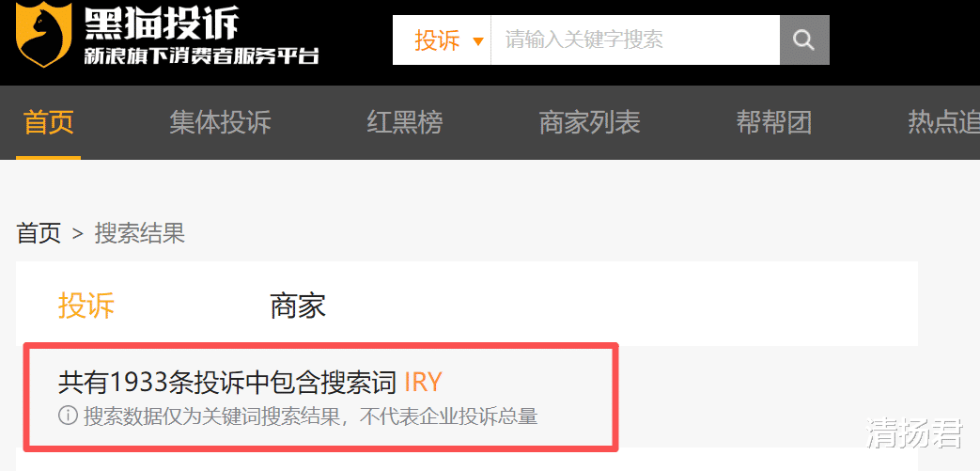Click the 黑猫投诉 site title text
Viewport: 980px width, 471px height.
click(162, 24)
